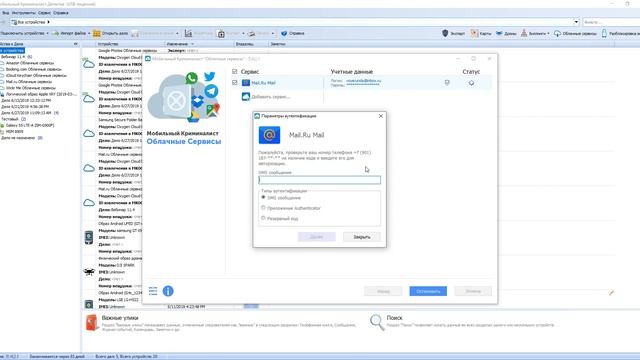Click the token icon in Mail.Ru row

pyautogui.click(x=447, y=82)
